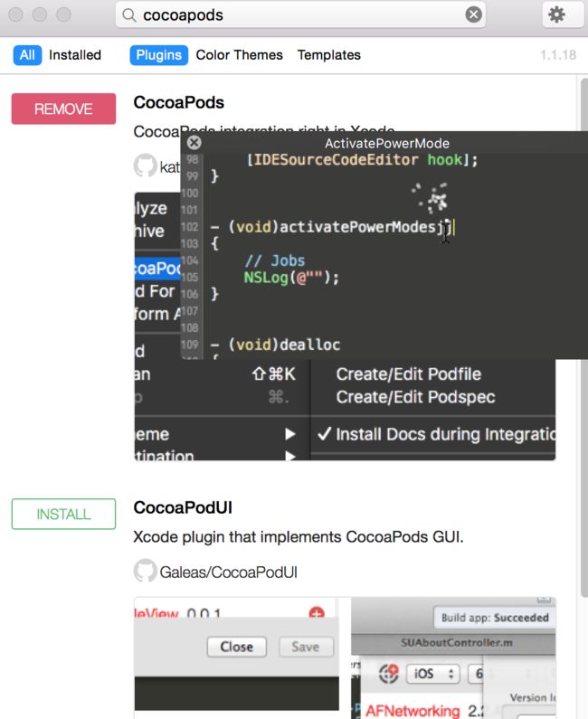Click the dealloc method line

pyautogui.click(x=275, y=345)
